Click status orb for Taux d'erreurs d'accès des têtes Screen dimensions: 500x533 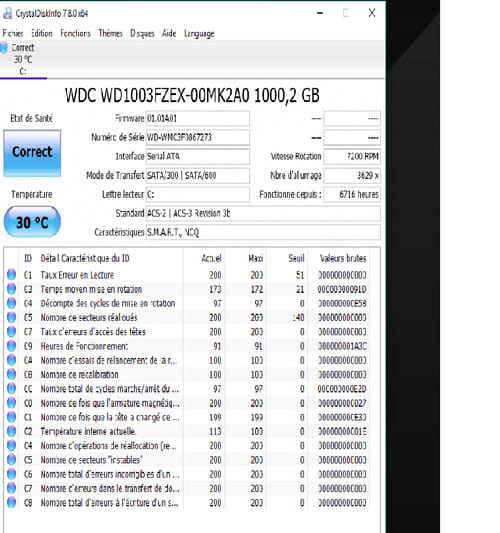(x=11, y=332)
